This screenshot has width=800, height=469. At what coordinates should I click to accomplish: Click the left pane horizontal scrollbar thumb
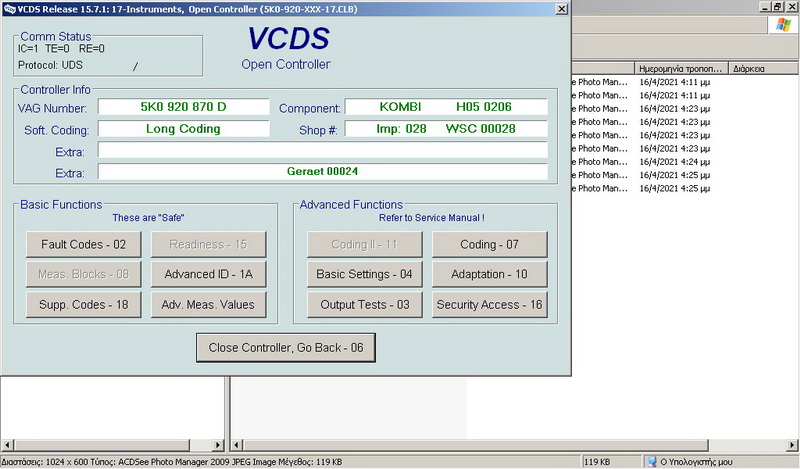(x=102, y=445)
